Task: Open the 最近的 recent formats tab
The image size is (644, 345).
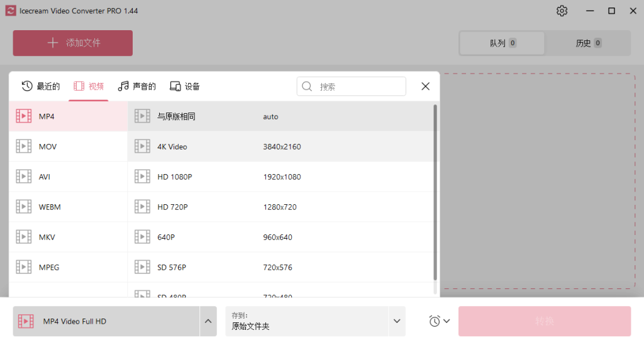Action: point(41,86)
